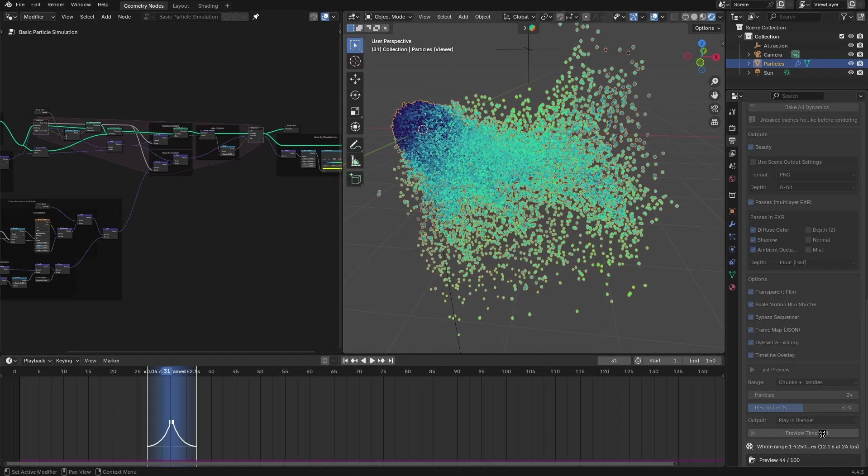Toggle Transparent Film checkbox

click(751, 292)
